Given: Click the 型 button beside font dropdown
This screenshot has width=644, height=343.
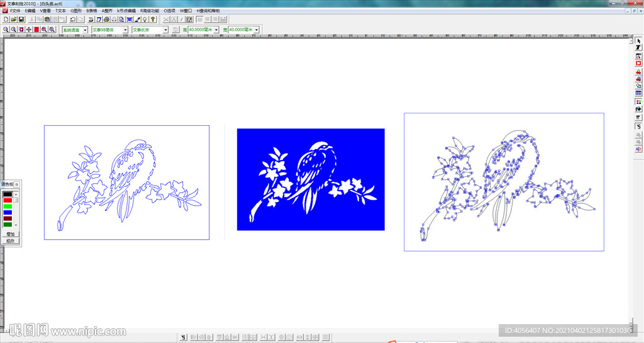Looking at the screenshot, I should click(175, 30).
